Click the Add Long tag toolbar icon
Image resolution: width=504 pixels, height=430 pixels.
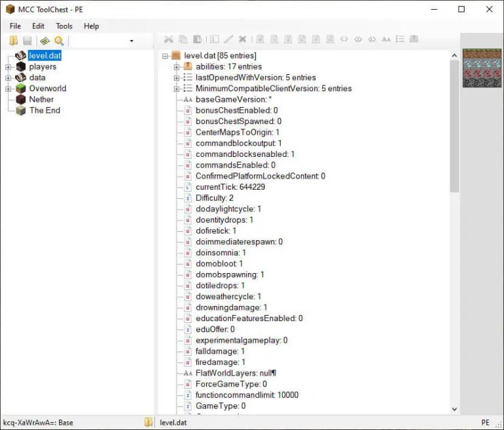302,39
